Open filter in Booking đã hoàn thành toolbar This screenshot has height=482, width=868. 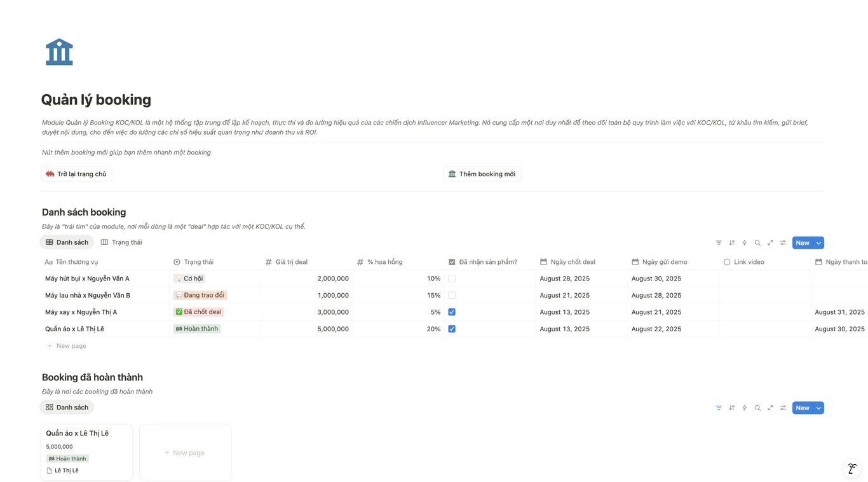(x=719, y=408)
